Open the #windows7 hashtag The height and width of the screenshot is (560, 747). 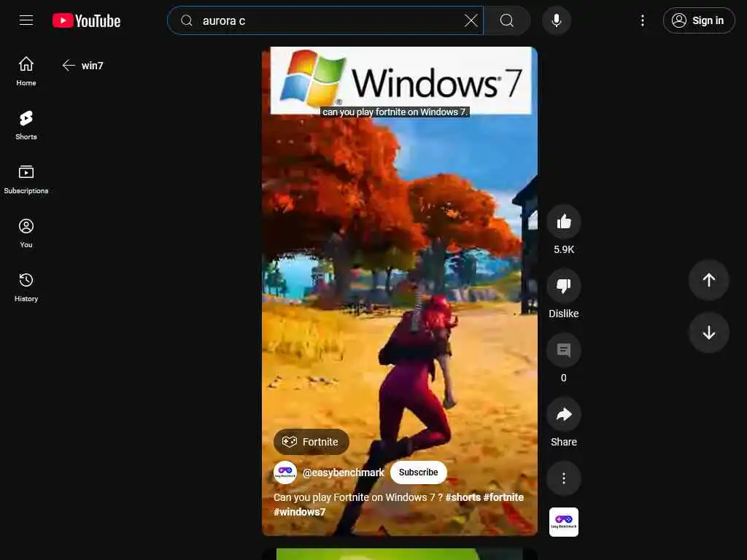(x=300, y=512)
